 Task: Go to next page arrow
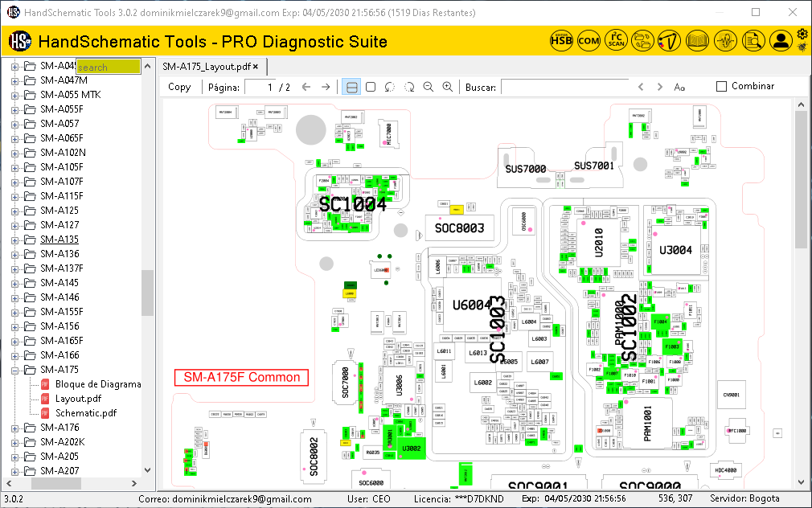tap(326, 87)
